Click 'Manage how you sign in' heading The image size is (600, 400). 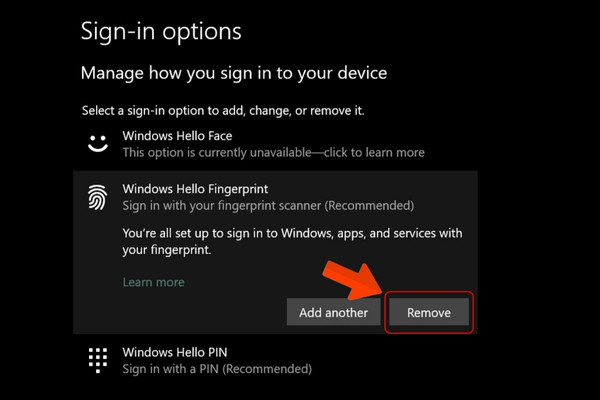point(234,73)
